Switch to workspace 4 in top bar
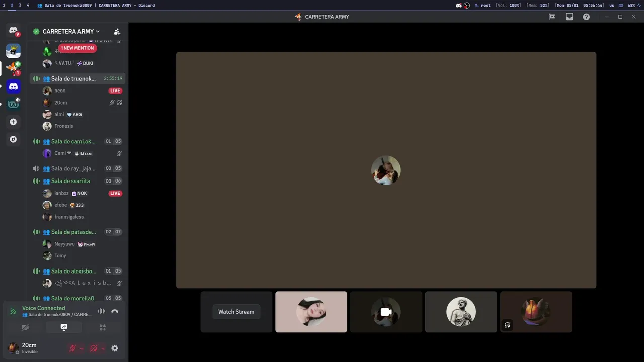644x362 pixels. coord(28,5)
